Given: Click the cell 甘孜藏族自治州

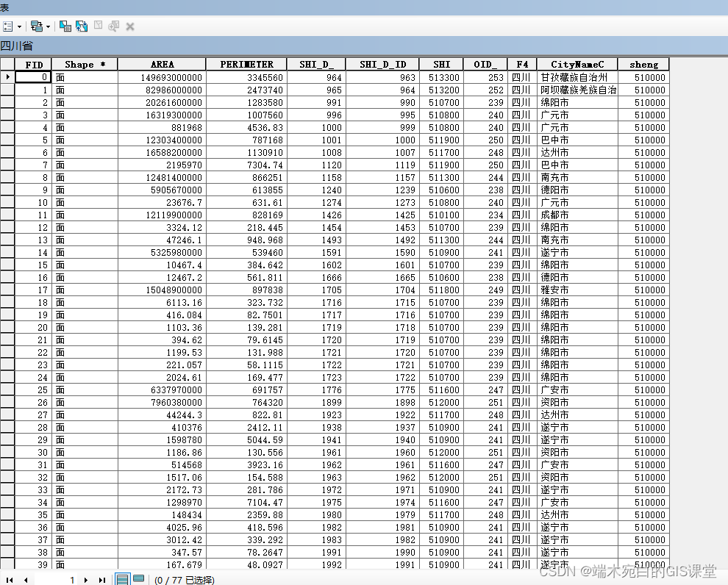Looking at the screenshot, I should point(577,77).
